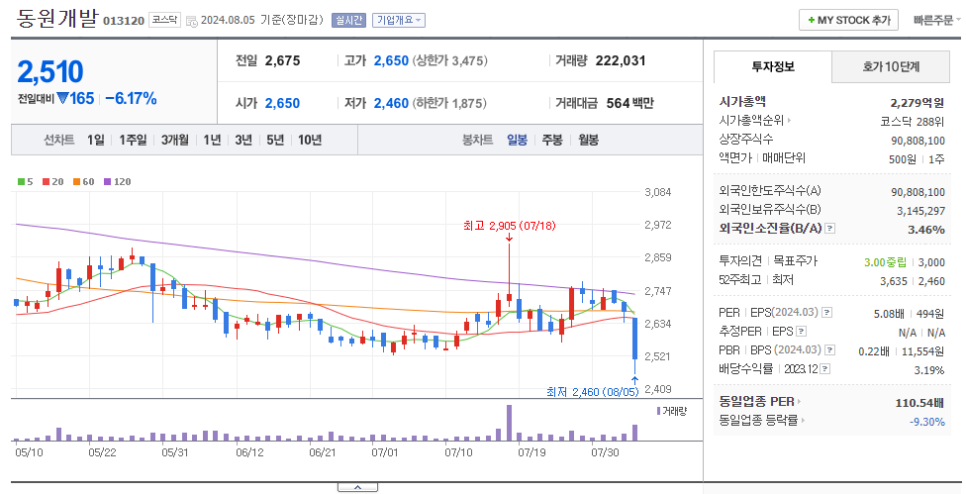Click the 저가 2,460 value
The height and width of the screenshot is (494, 966).
pos(391,103)
